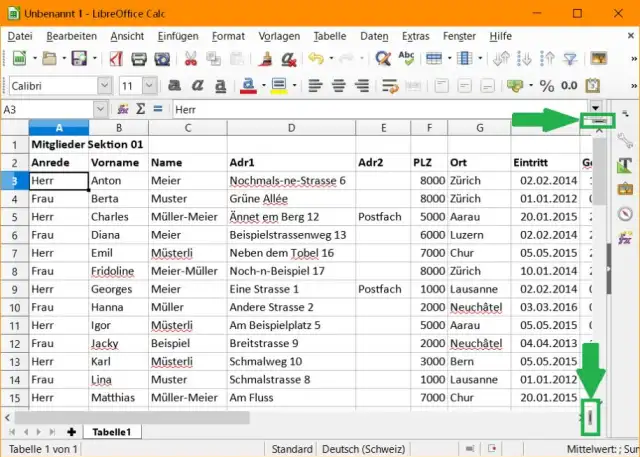Screen dimensions: 640x457
Task: Toggle bold formatting
Action: 174,85
